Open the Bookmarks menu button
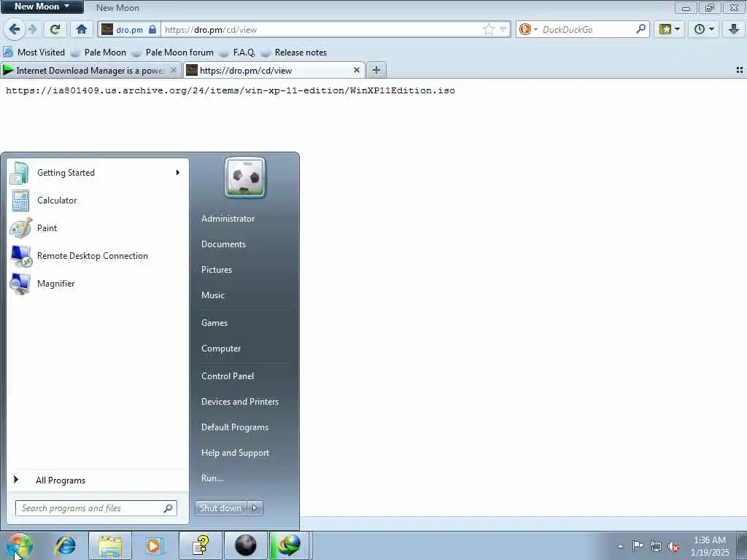Screen dimensions: 747x560 coord(670,29)
